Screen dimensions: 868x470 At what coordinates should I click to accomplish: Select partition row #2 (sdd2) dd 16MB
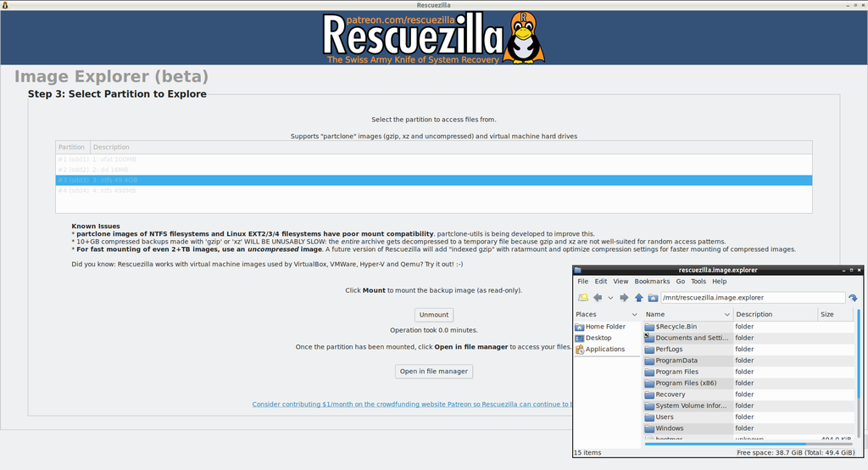pyautogui.click(x=434, y=170)
